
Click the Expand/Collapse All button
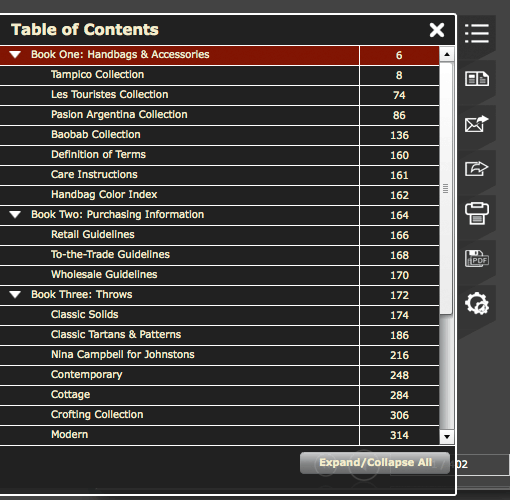click(x=375, y=463)
